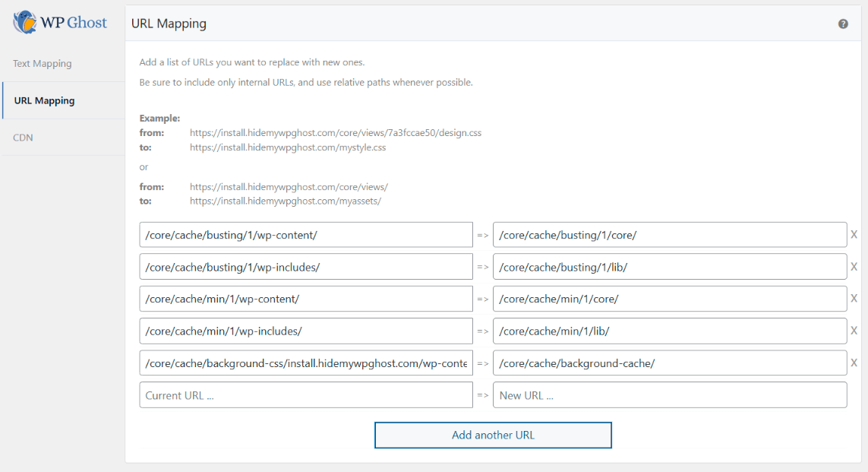Remove the wp-includes min mapping row
The height and width of the screenshot is (472, 868).
click(854, 331)
